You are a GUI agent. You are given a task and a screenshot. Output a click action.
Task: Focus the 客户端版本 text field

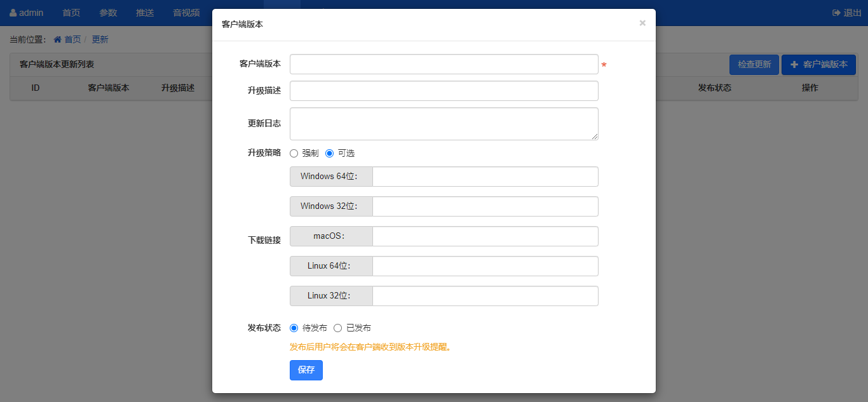444,64
